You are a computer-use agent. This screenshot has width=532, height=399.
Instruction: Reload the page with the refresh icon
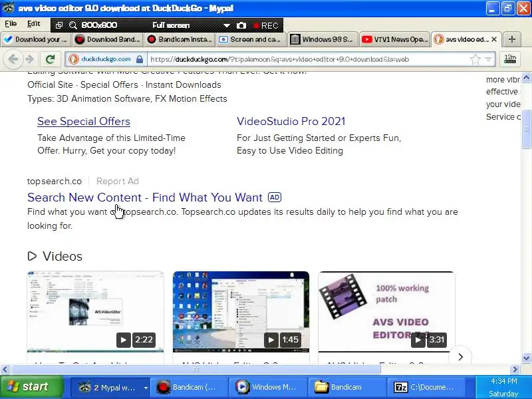click(x=51, y=59)
